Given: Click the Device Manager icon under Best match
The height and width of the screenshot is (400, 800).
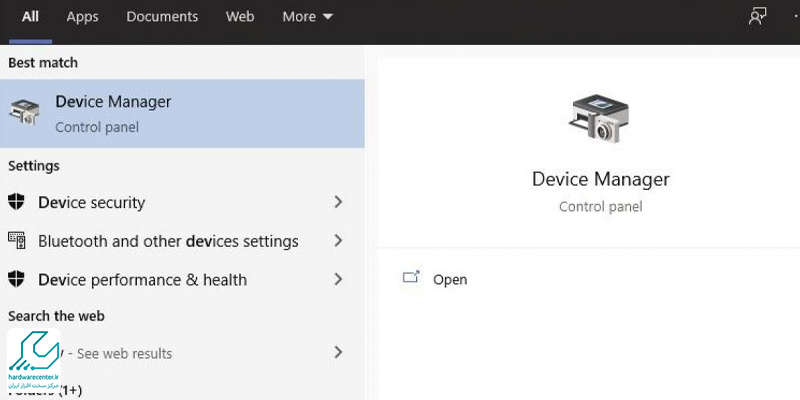Looking at the screenshot, I should [x=27, y=112].
